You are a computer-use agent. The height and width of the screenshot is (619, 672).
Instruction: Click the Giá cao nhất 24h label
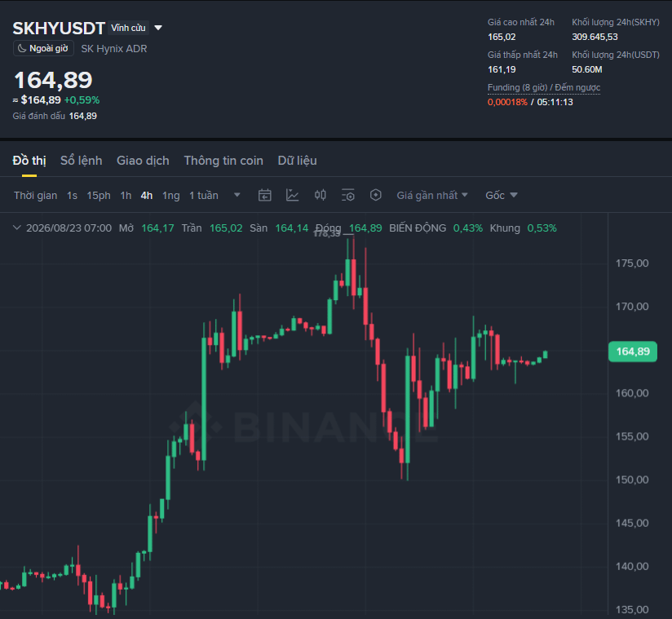pyautogui.click(x=520, y=22)
